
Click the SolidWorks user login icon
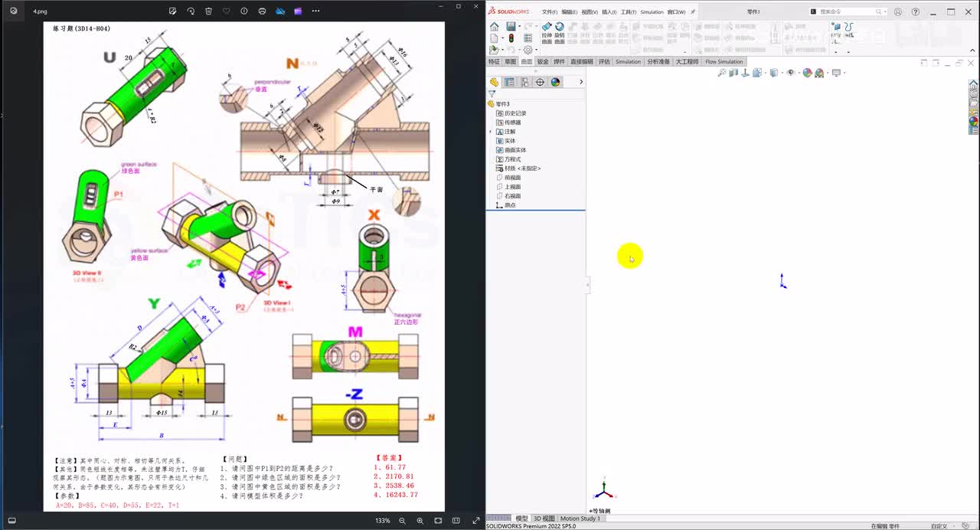point(898,11)
